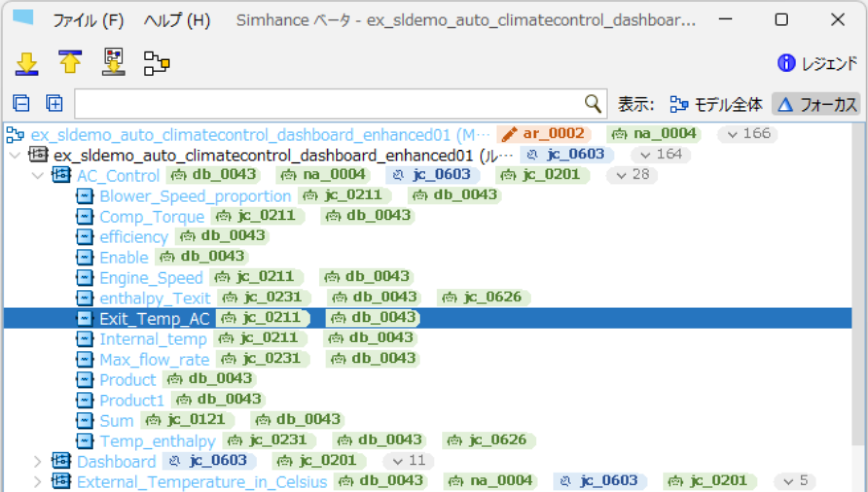The height and width of the screenshot is (492, 868).
Task: Switch display to モデル全体
Action: pos(716,104)
